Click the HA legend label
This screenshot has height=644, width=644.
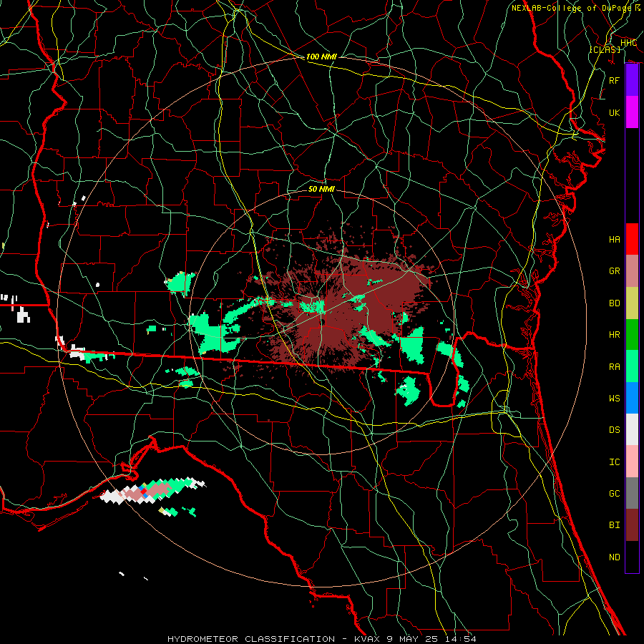coord(615,239)
